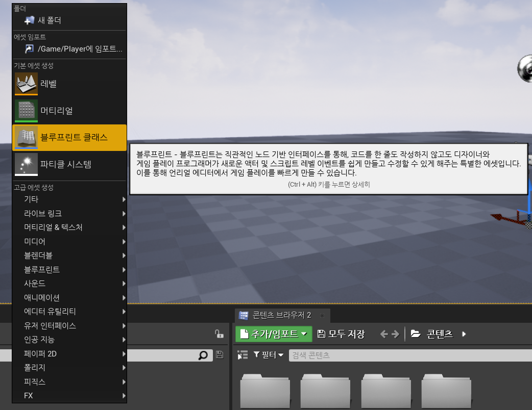Click the 블루프린트 클래스 icon

[26, 138]
